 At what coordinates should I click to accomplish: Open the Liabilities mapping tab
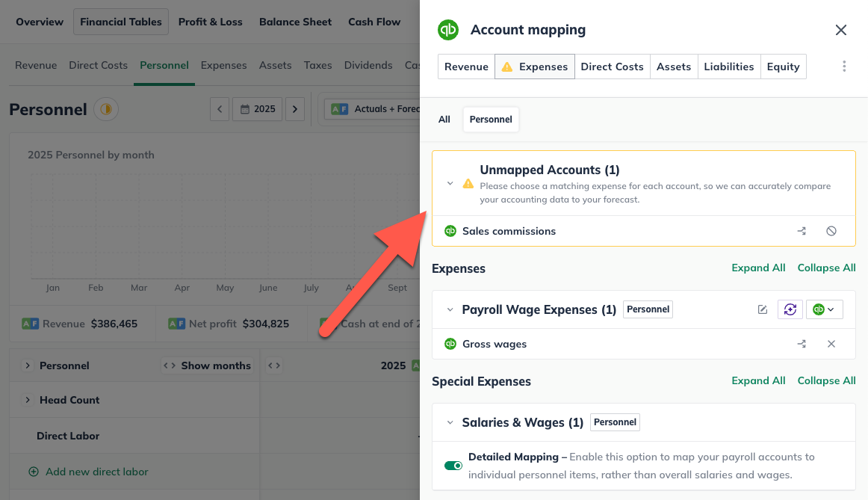pyautogui.click(x=729, y=67)
